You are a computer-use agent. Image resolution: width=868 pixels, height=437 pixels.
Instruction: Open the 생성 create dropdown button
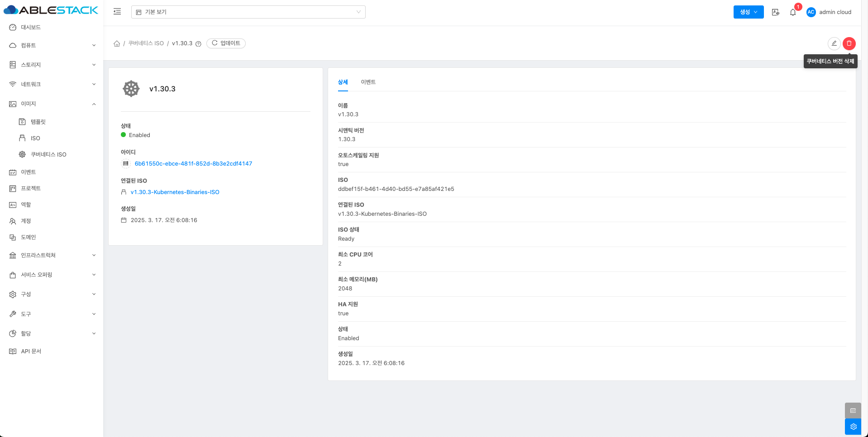[748, 12]
